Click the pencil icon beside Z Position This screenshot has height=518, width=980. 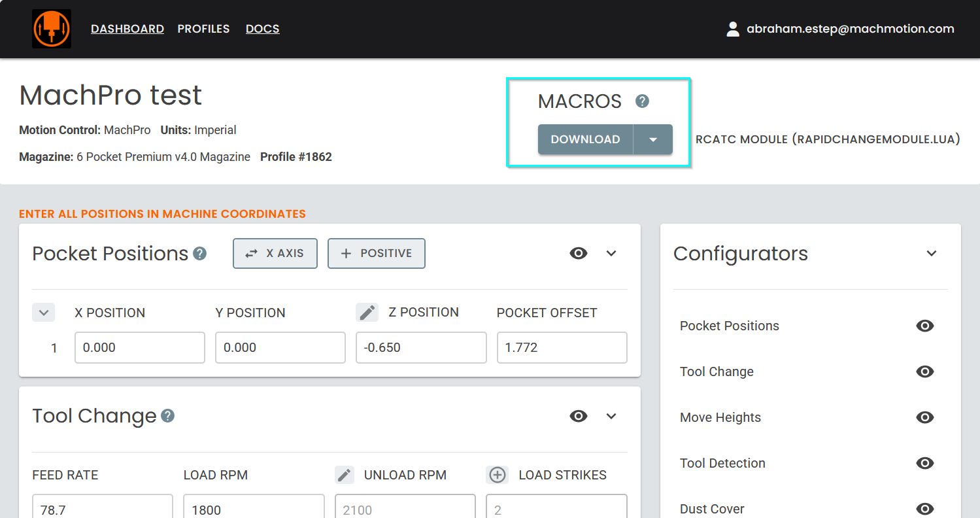pos(367,313)
